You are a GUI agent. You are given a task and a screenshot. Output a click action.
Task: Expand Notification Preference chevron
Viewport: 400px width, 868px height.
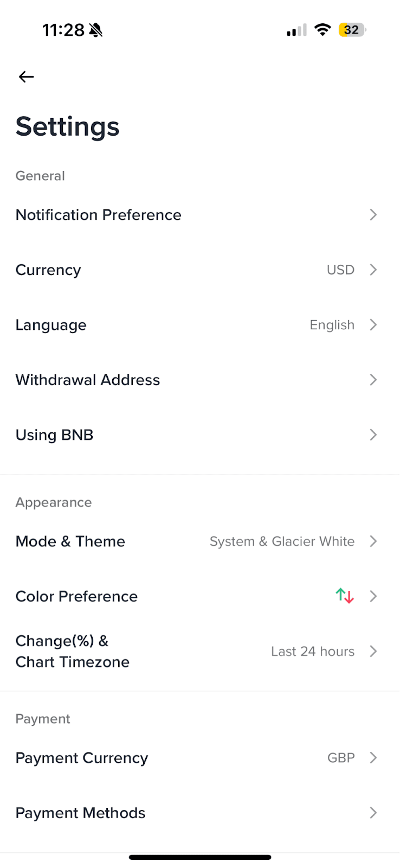[373, 215]
